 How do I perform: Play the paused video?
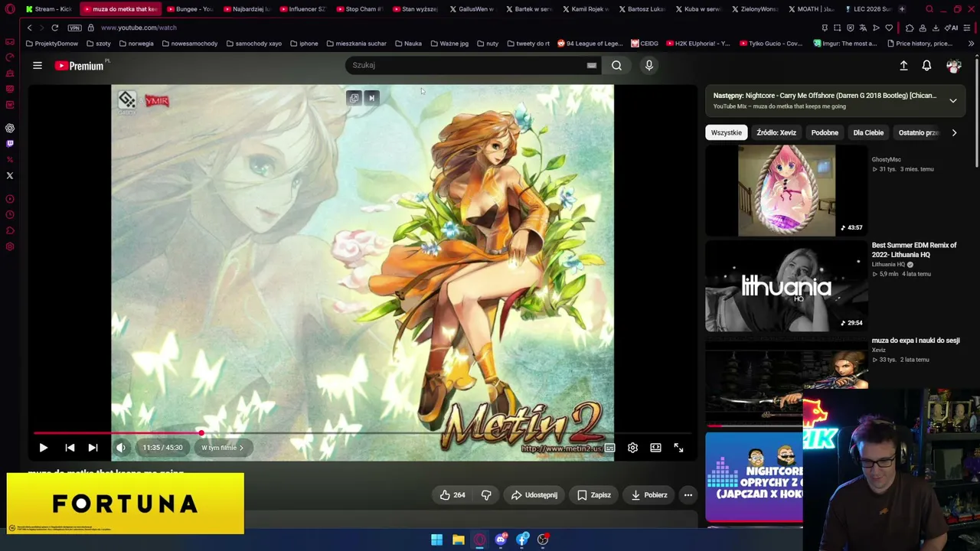tap(43, 448)
